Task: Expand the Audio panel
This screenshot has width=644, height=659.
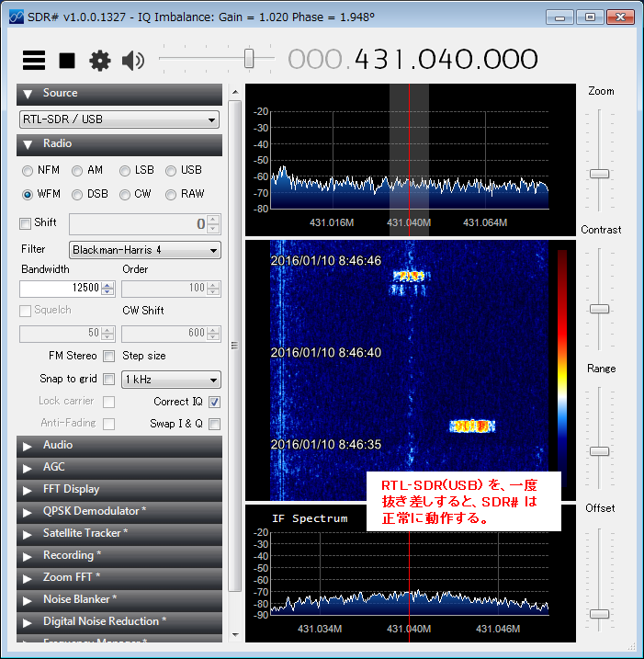Action: (119, 446)
